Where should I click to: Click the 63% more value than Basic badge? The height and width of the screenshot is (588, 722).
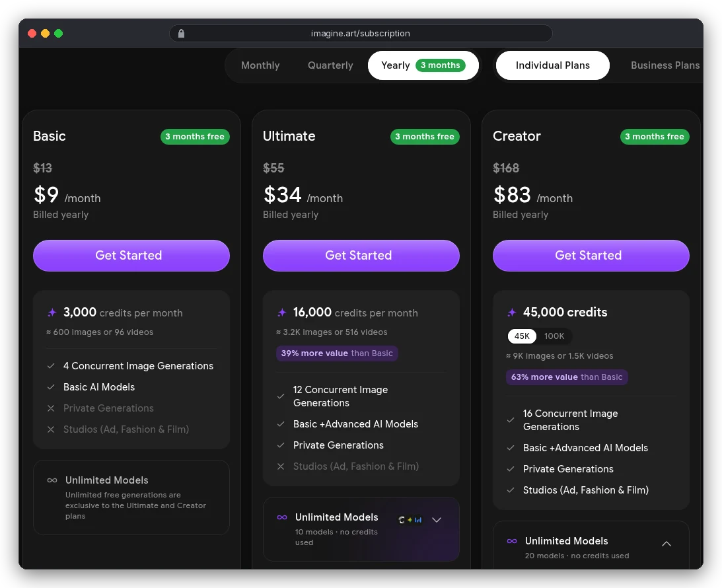tap(567, 377)
